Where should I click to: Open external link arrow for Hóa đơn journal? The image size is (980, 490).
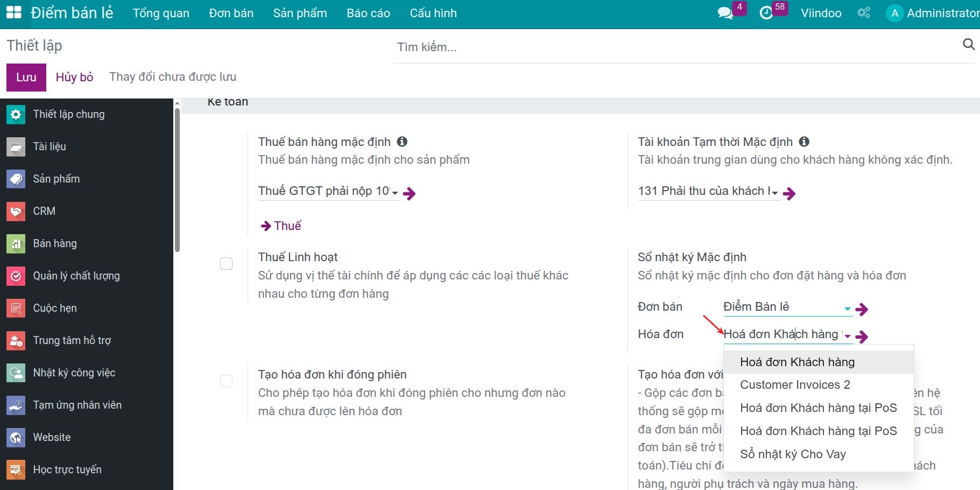pyautogui.click(x=862, y=337)
